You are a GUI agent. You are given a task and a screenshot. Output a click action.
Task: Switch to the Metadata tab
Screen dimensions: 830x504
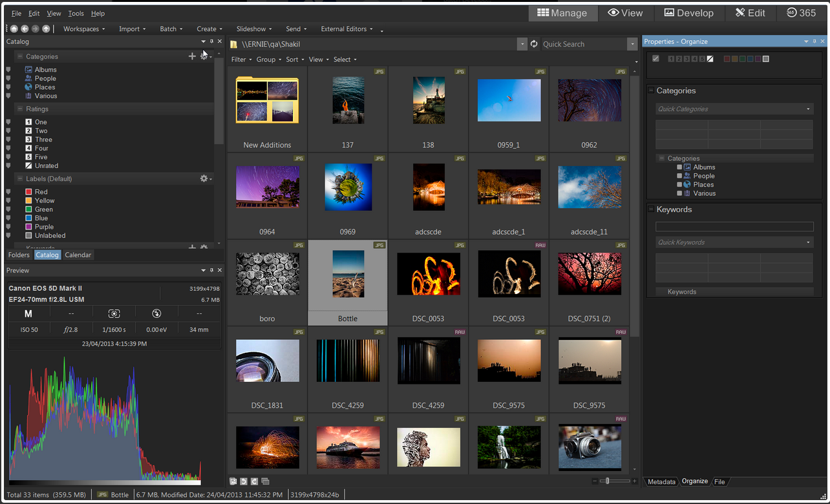coord(661,482)
